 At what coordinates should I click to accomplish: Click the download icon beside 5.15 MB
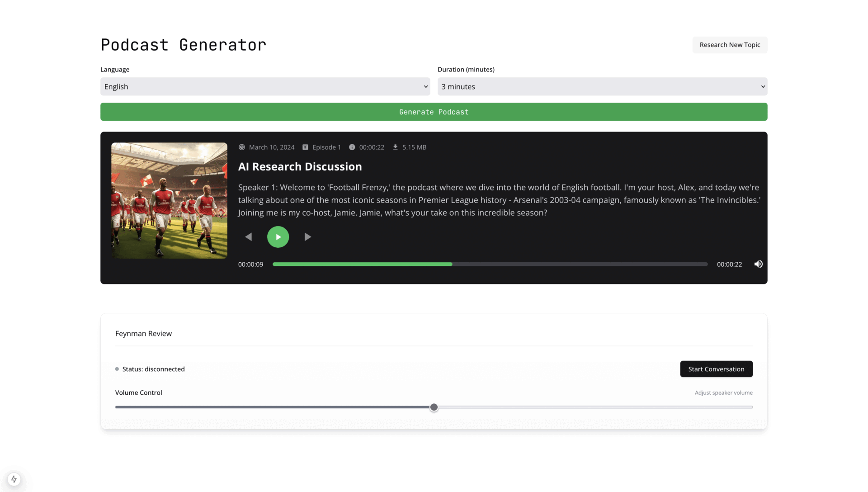tap(395, 147)
